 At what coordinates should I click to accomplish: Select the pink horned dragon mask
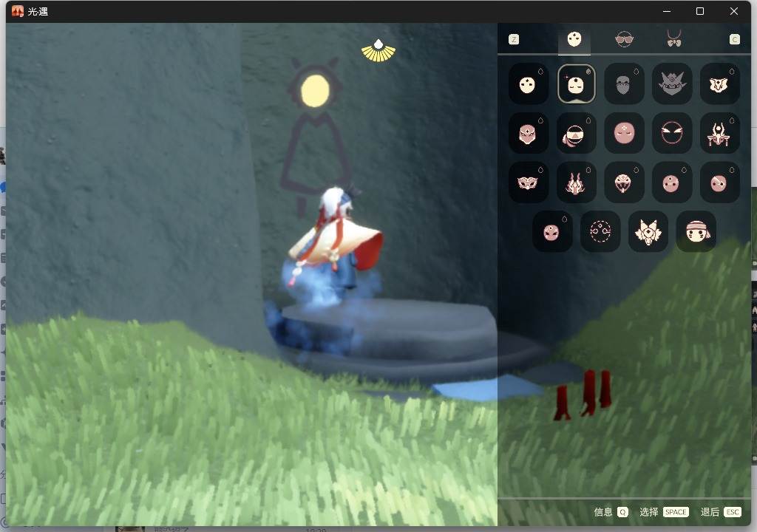576,183
